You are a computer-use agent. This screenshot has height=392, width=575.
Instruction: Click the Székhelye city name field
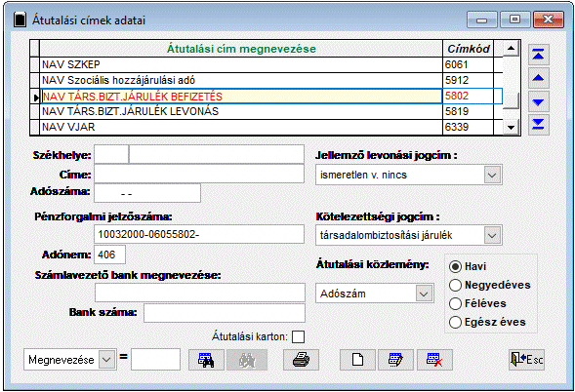217,154
